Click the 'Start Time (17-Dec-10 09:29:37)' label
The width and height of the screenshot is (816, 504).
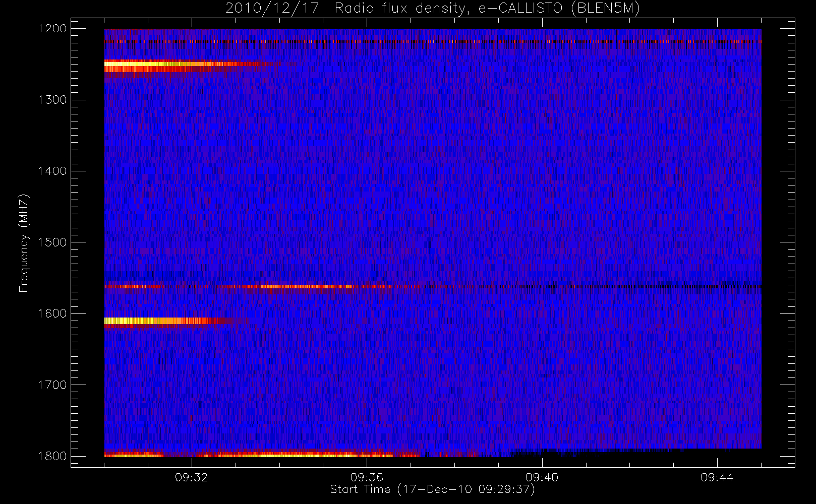(x=432, y=489)
